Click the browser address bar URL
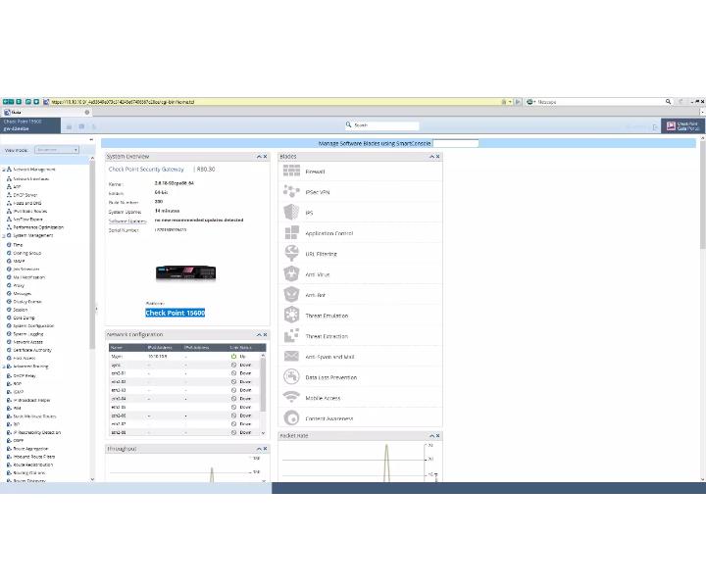 123,102
